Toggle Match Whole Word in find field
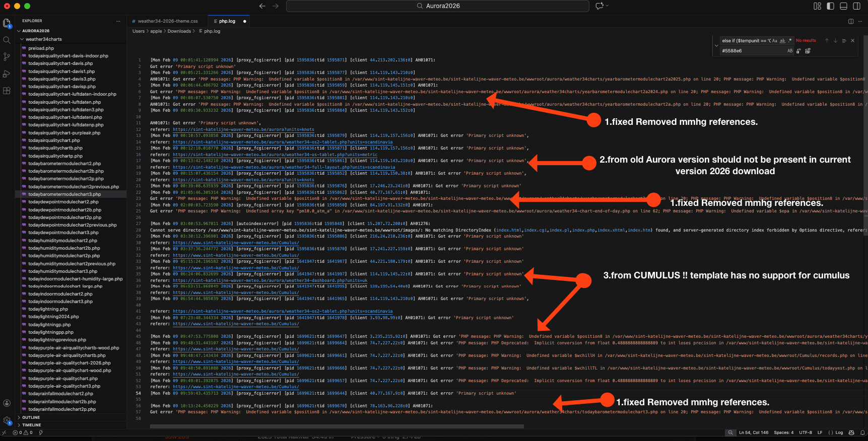This screenshot has height=441, width=868. pyautogui.click(x=782, y=41)
